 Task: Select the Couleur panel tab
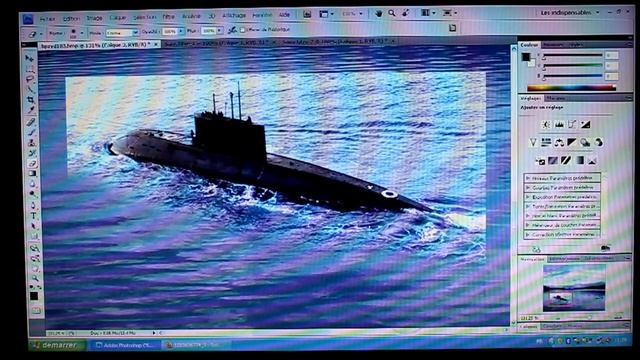(529, 45)
